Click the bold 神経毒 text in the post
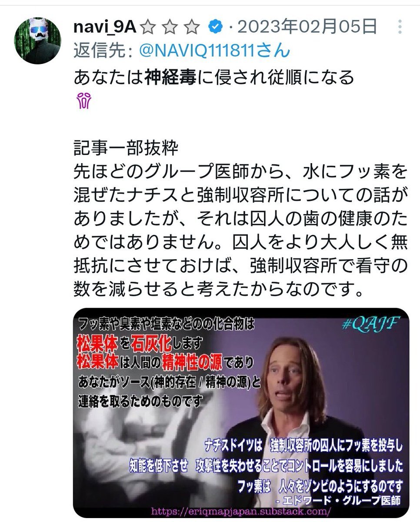Image resolution: width=420 pixels, height=522 pixels. [171, 78]
